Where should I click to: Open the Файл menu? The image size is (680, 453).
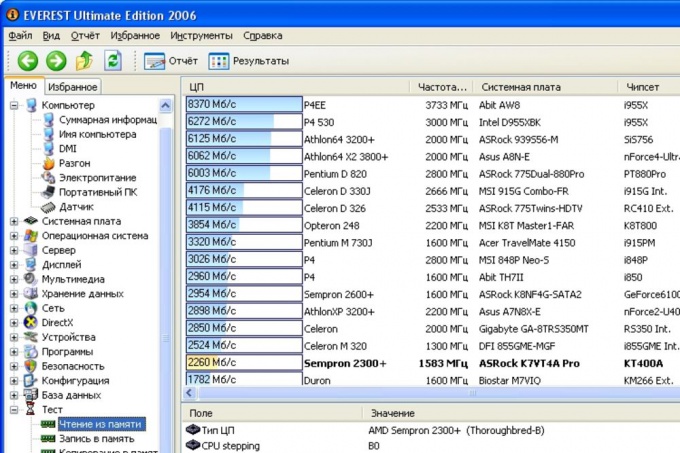20,36
